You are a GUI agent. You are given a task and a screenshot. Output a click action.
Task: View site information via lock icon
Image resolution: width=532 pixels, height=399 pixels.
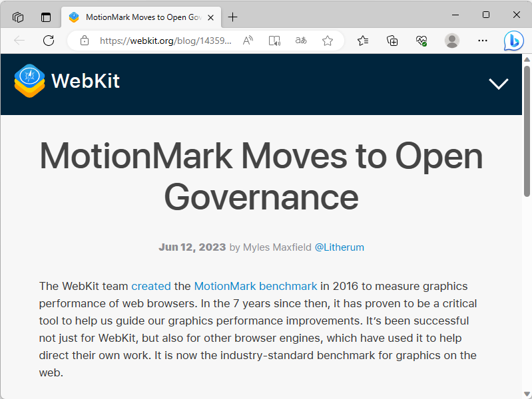[x=85, y=41]
